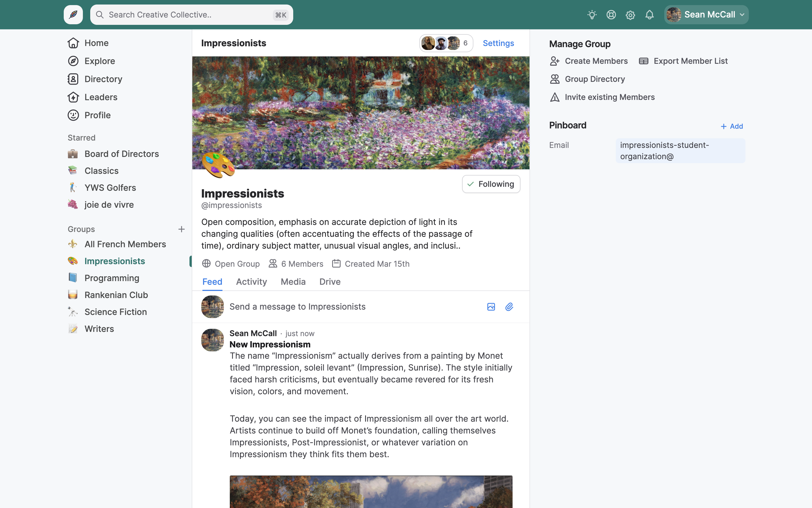The image size is (812, 508).
Task: Switch to the Drive tab
Action: pyautogui.click(x=330, y=282)
